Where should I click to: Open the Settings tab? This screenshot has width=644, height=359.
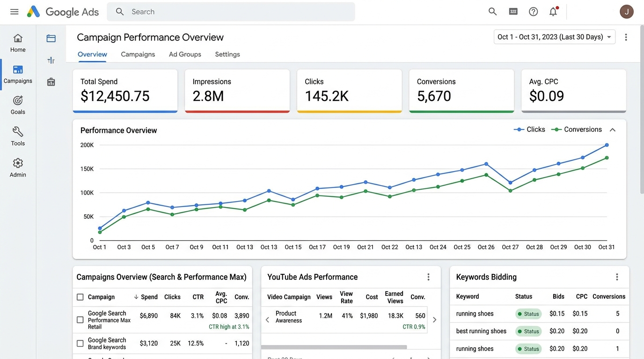tap(227, 54)
